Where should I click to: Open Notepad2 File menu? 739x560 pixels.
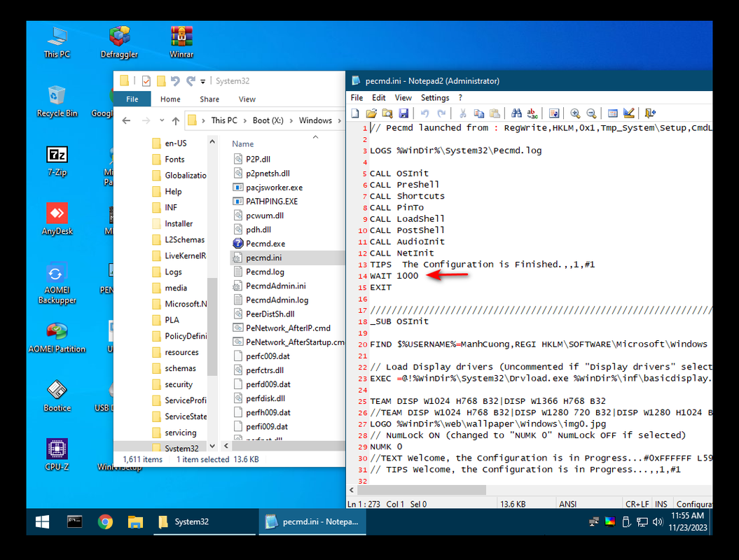click(x=357, y=97)
